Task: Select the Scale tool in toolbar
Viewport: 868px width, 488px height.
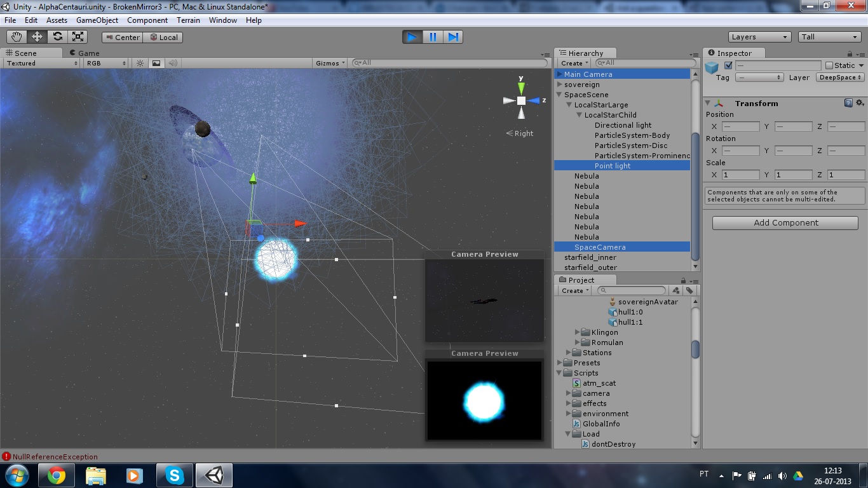Action: tap(78, 37)
